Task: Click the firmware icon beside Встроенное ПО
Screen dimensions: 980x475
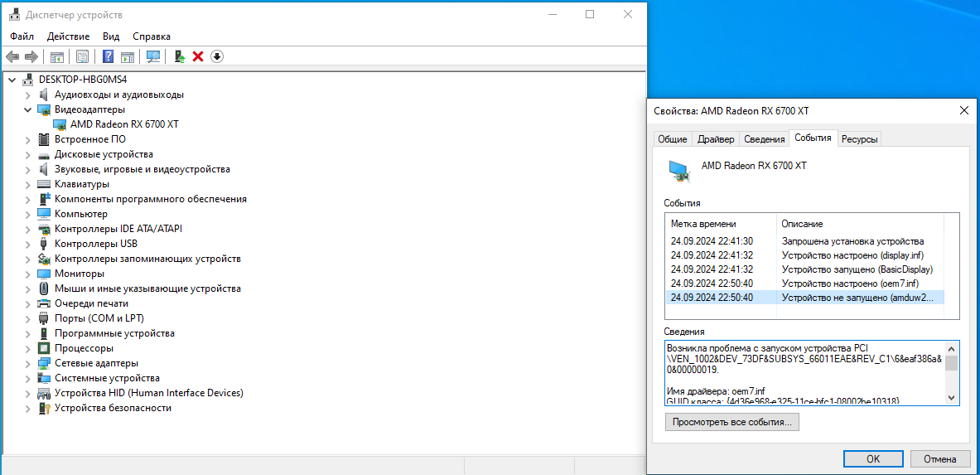Action: (44, 139)
